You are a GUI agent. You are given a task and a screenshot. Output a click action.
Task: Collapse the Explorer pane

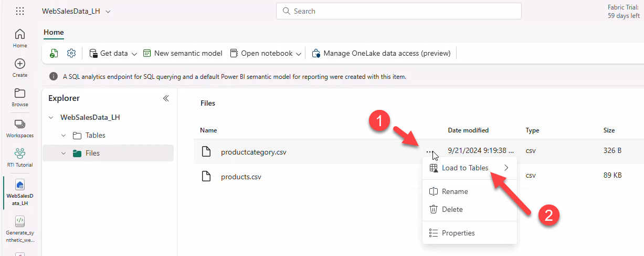click(x=166, y=98)
